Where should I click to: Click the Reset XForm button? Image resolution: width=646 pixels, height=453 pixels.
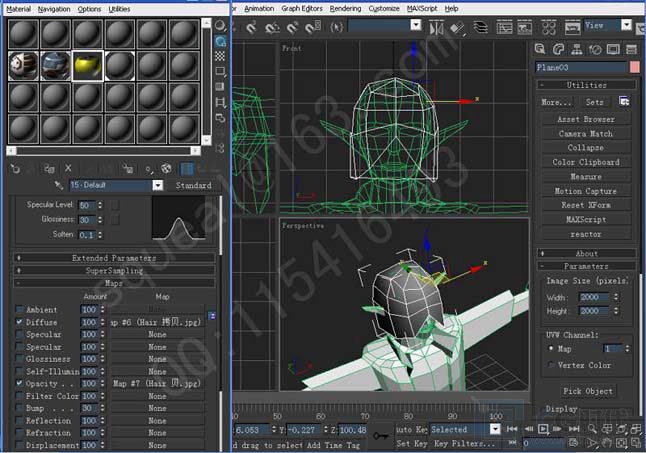coord(586,205)
